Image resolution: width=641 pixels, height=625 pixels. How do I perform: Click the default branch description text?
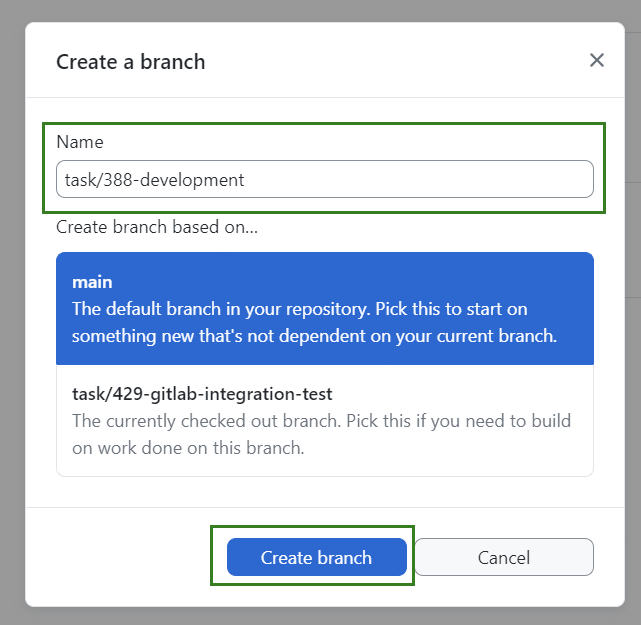click(x=300, y=308)
